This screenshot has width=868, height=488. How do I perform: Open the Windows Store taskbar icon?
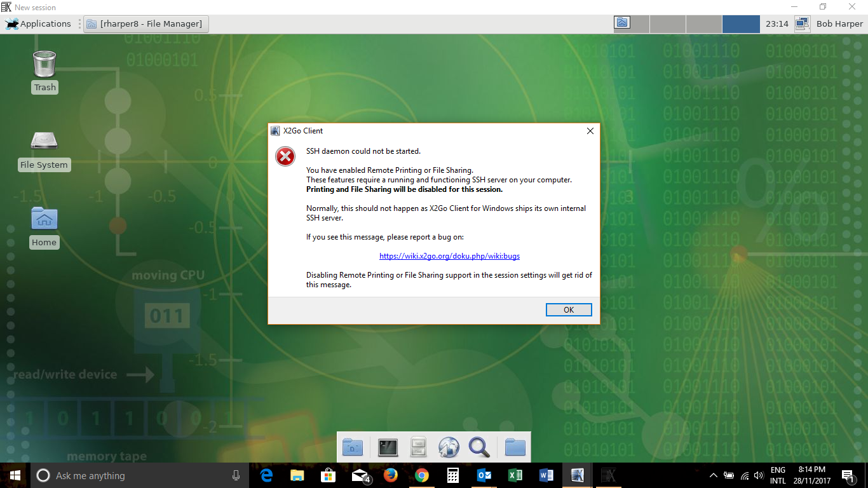pyautogui.click(x=328, y=475)
